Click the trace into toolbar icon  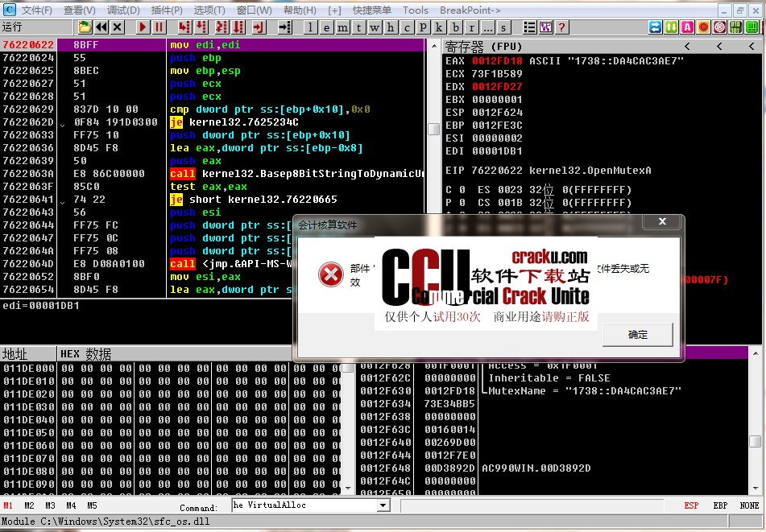point(222,27)
